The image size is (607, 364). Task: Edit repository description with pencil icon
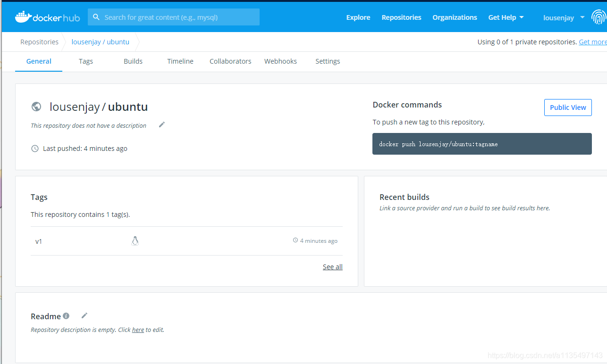point(162,124)
